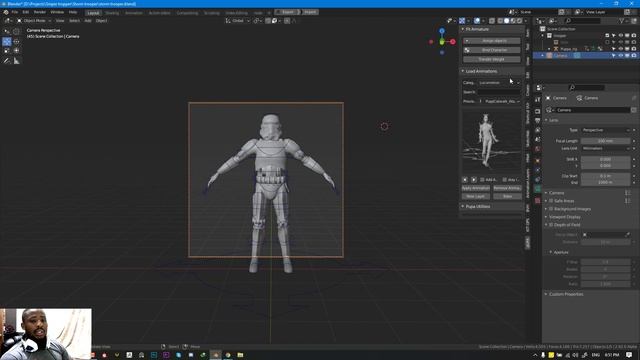
Task: Toggle the eye visibility for the Camera row
Action: (x=620, y=55)
